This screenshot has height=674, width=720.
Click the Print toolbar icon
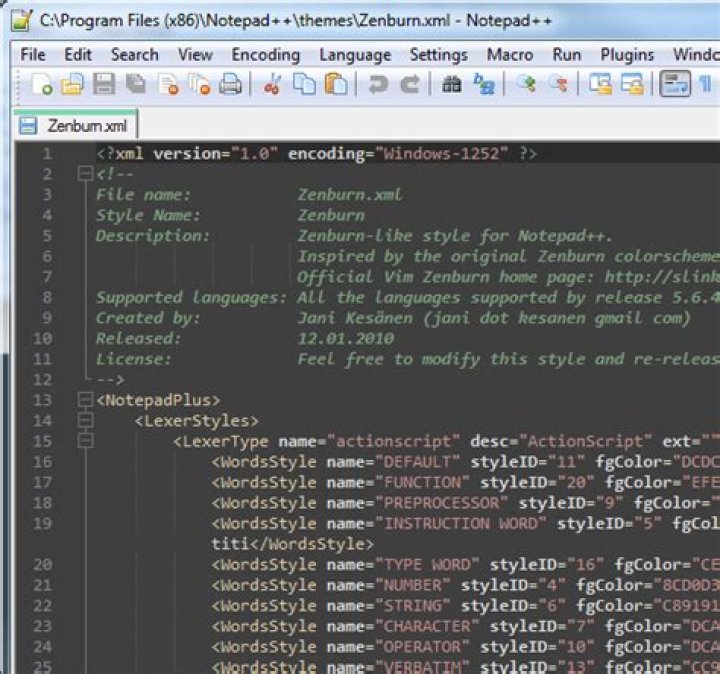coord(231,84)
